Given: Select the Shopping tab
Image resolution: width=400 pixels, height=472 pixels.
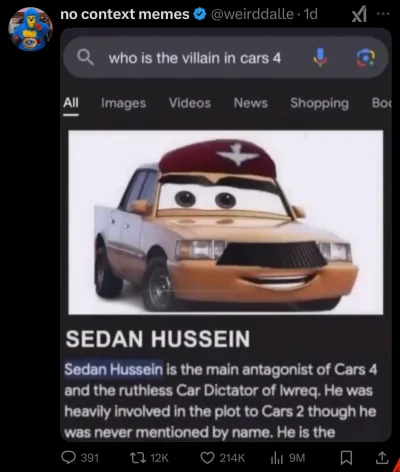Looking at the screenshot, I should click(x=319, y=103).
